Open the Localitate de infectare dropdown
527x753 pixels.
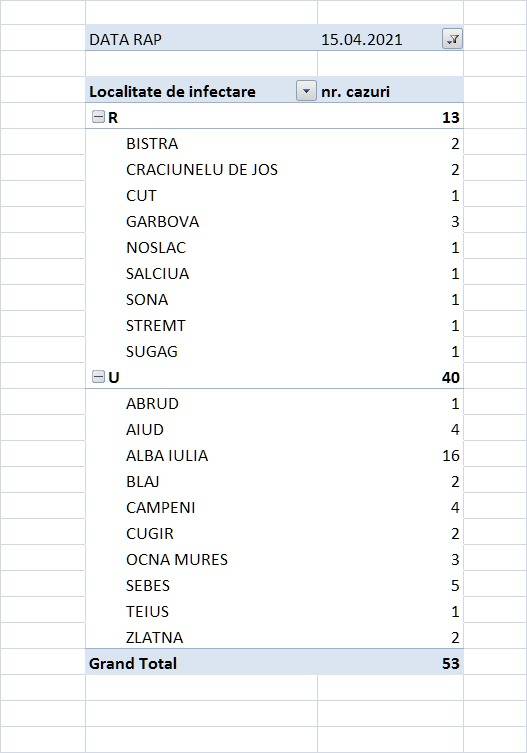[306, 91]
